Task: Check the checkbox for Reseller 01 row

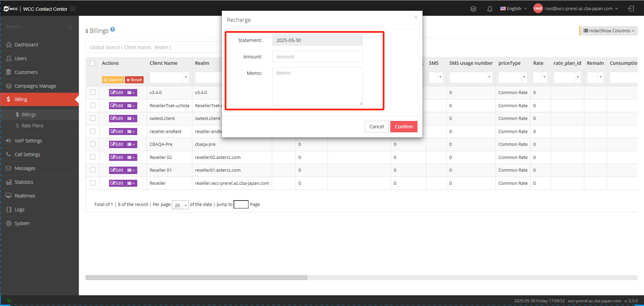Action: [x=93, y=170]
